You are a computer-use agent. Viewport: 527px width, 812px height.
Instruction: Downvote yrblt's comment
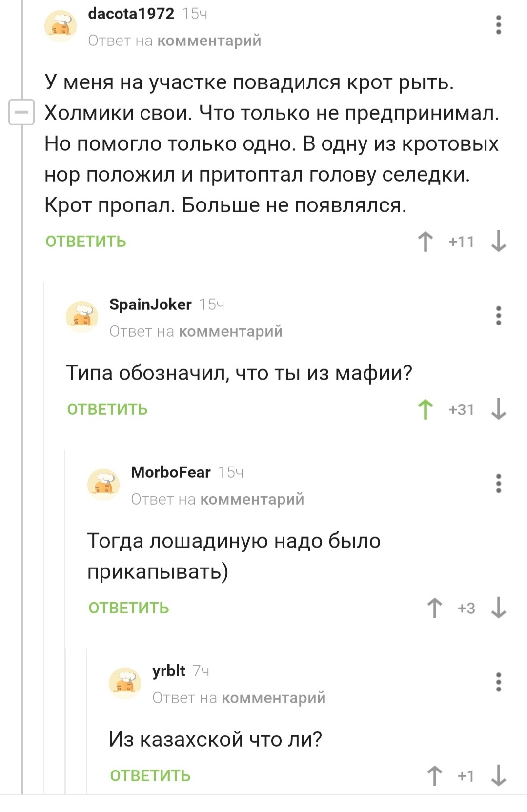498,776
